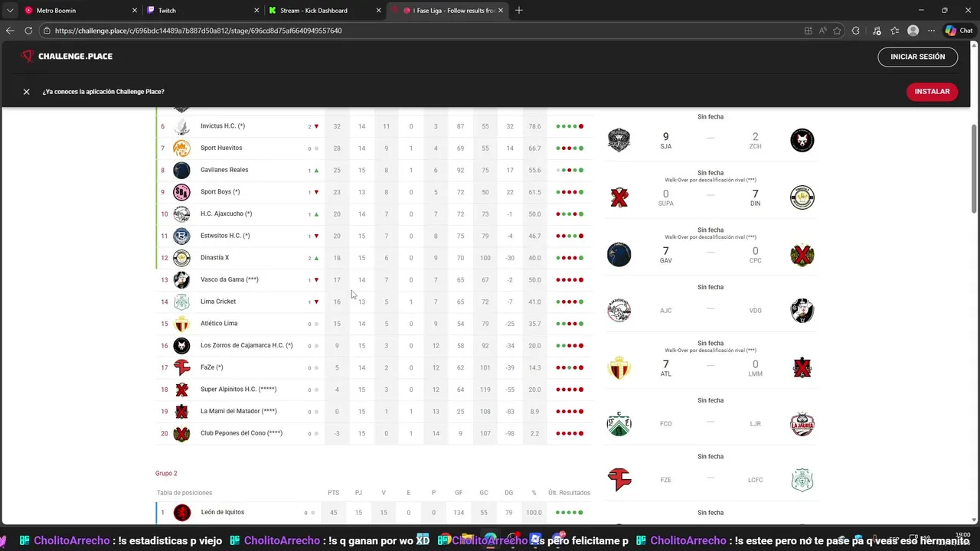980x551 pixels.
Task: Close the Kick Dashboard tab
Action: 378,11
